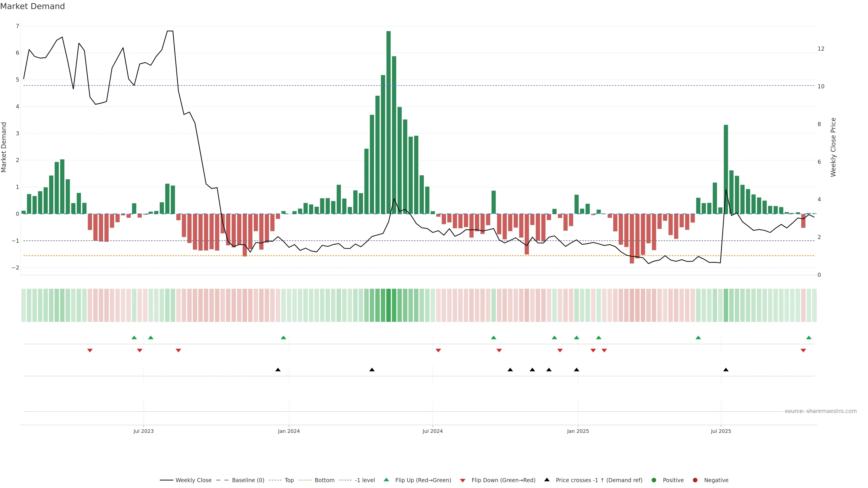The image size is (868, 488).
Task: Click the Jul 2024 axis label
Action: coord(433,431)
